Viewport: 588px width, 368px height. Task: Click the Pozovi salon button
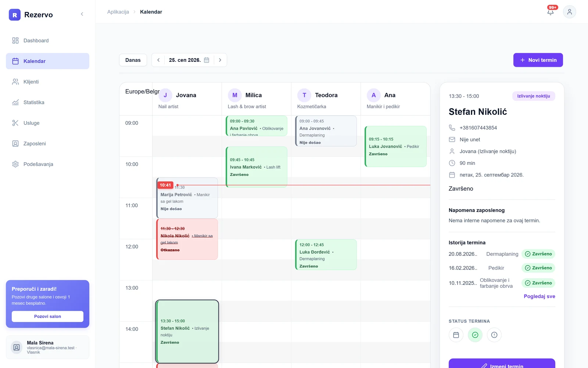coord(47,316)
